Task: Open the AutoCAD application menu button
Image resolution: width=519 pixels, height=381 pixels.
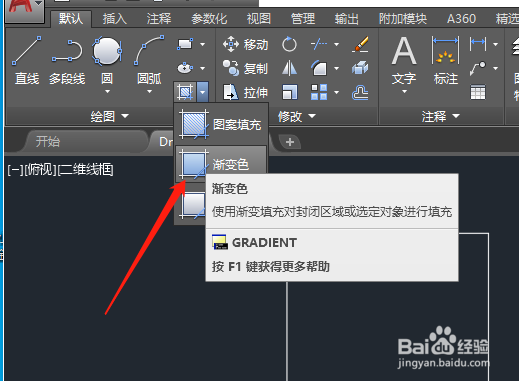Action: click(24, 10)
